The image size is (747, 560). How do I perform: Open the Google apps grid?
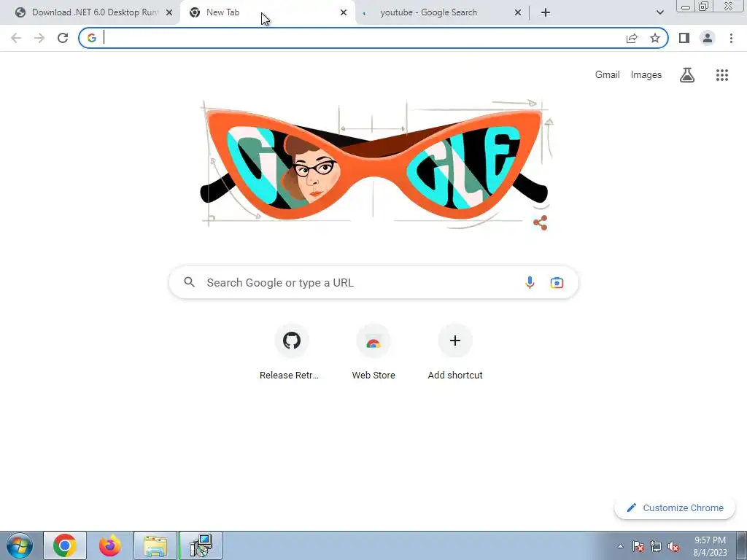[722, 75]
